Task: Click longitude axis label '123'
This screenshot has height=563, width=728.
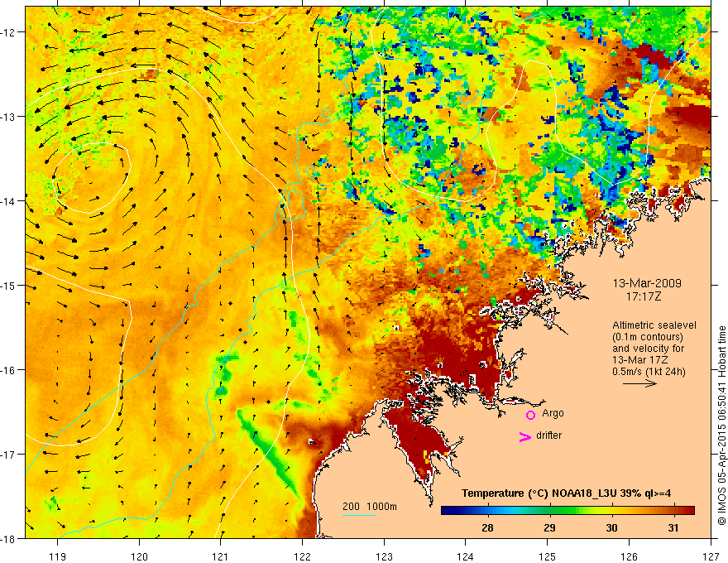Action: click(x=384, y=556)
